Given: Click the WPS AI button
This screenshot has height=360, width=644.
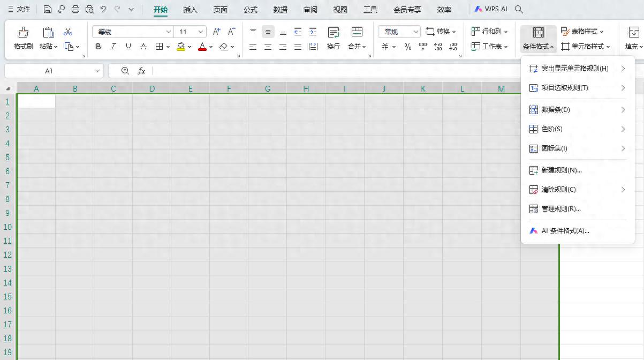Looking at the screenshot, I should point(491,10).
